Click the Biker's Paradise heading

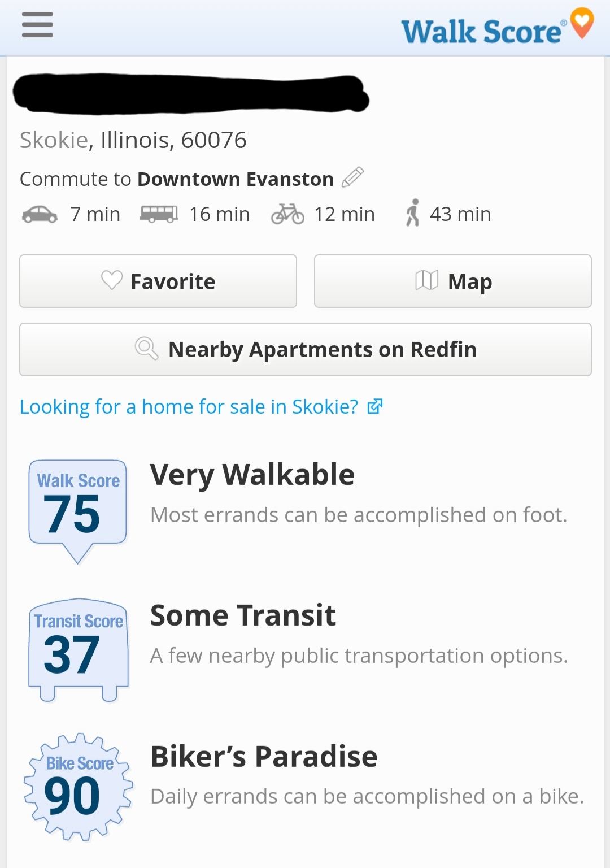click(264, 757)
